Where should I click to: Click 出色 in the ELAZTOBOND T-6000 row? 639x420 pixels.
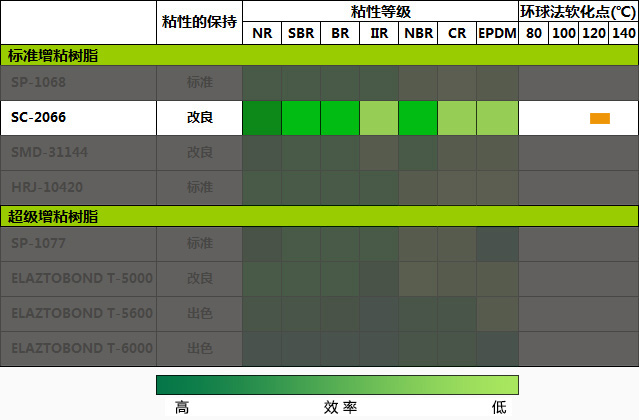(200, 349)
